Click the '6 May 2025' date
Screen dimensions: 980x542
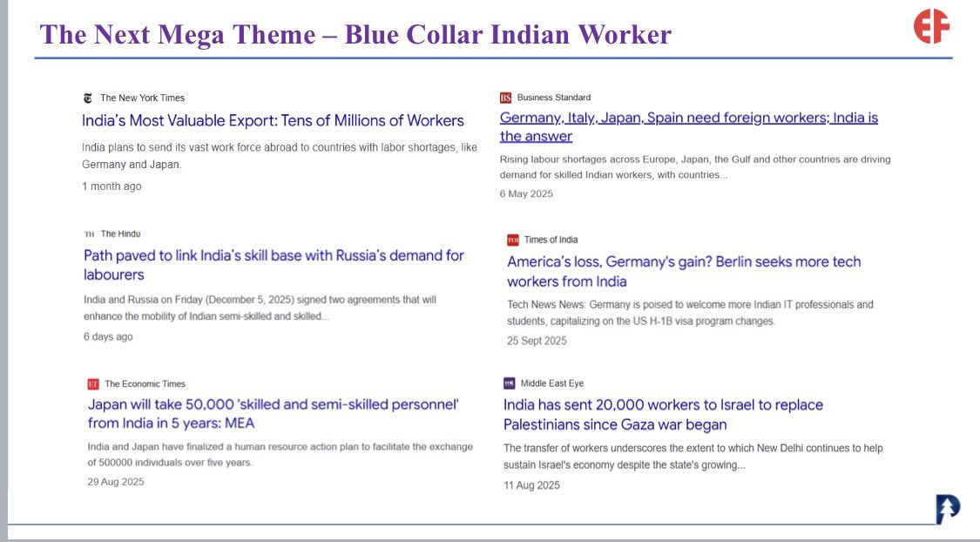tap(526, 193)
